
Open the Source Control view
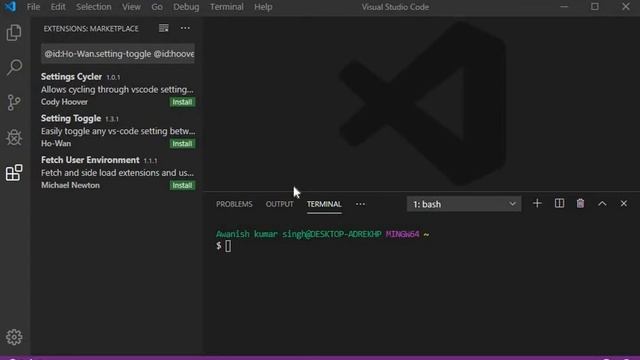point(14,102)
